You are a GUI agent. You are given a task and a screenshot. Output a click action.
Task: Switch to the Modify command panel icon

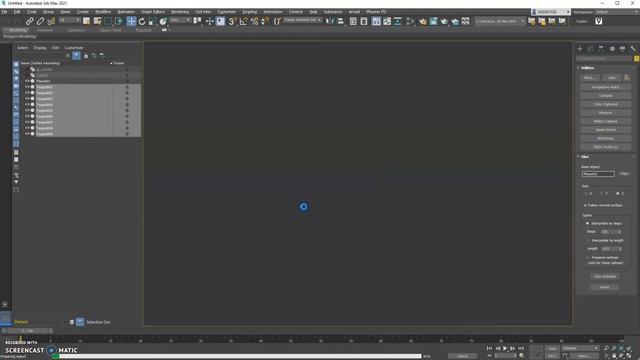coord(591,49)
